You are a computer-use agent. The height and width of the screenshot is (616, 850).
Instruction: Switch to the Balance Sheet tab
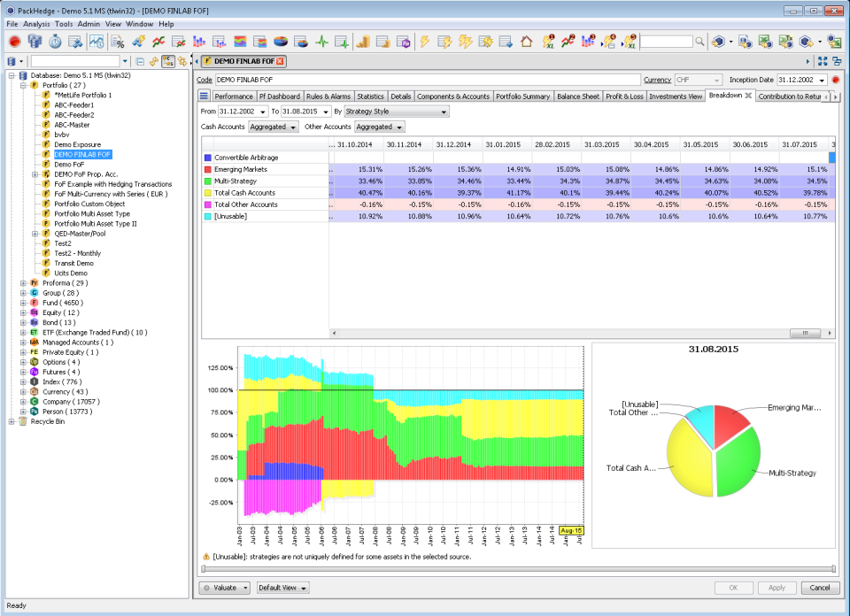578,96
